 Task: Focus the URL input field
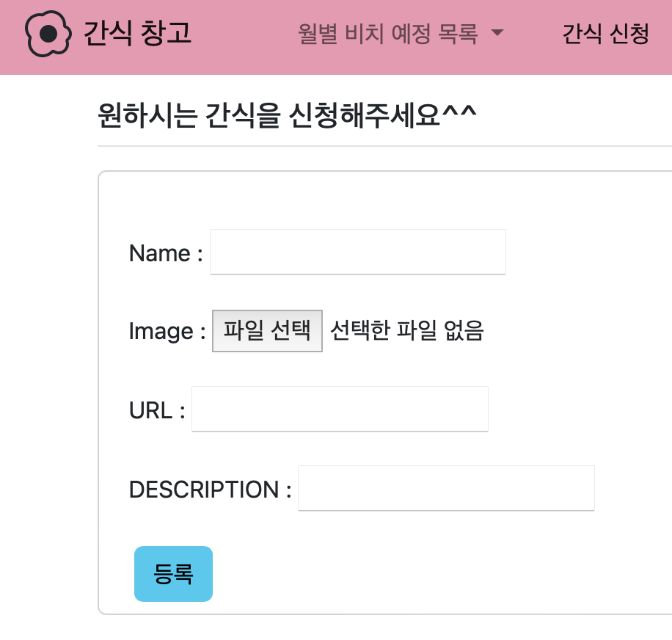(340, 409)
